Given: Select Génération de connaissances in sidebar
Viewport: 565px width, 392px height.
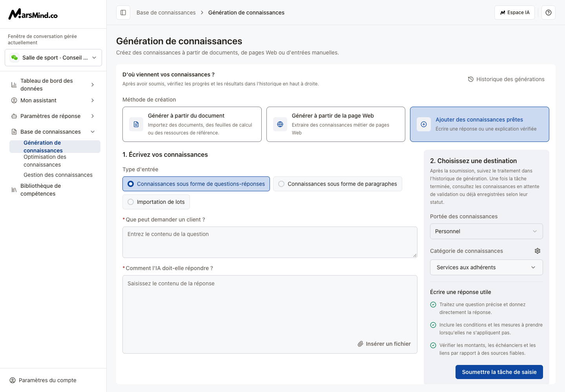Looking at the screenshot, I should (x=55, y=147).
